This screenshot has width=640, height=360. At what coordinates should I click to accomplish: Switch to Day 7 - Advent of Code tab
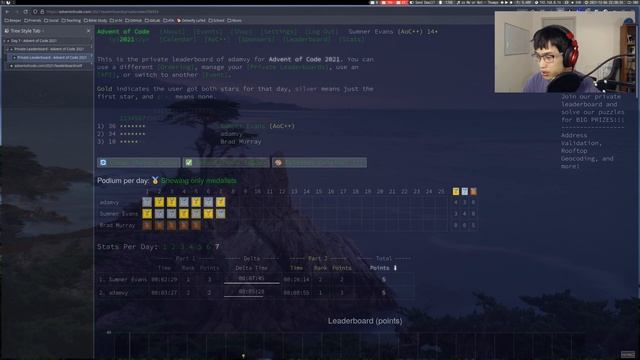pyautogui.click(x=48, y=41)
